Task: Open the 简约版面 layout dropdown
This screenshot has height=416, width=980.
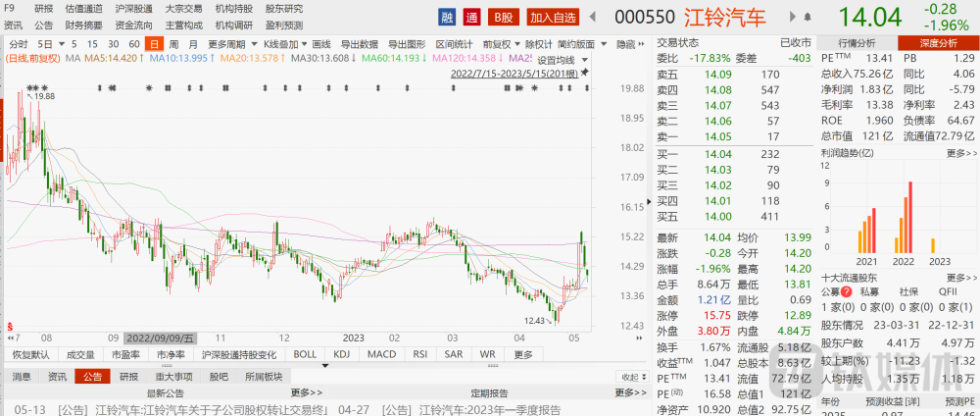Action: click(x=582, y=44)
